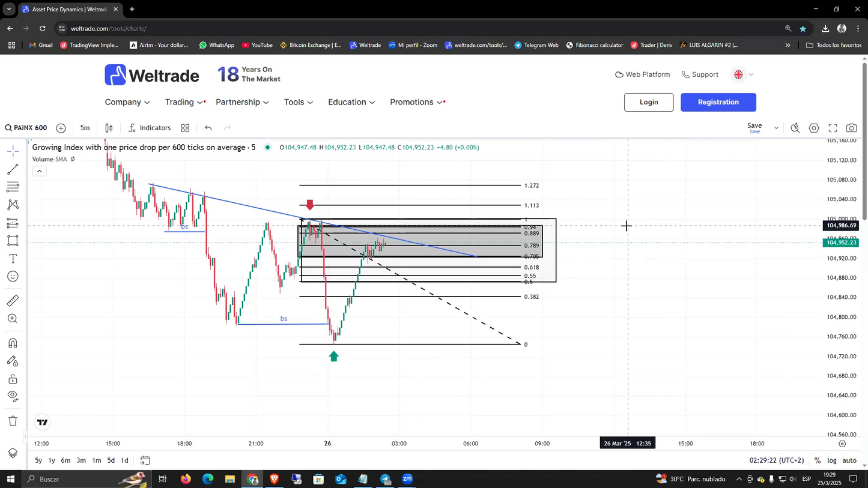The image size is (868, 488).
Task: Take a chart screenshot with the camera icon
Action: click(851, 128)
